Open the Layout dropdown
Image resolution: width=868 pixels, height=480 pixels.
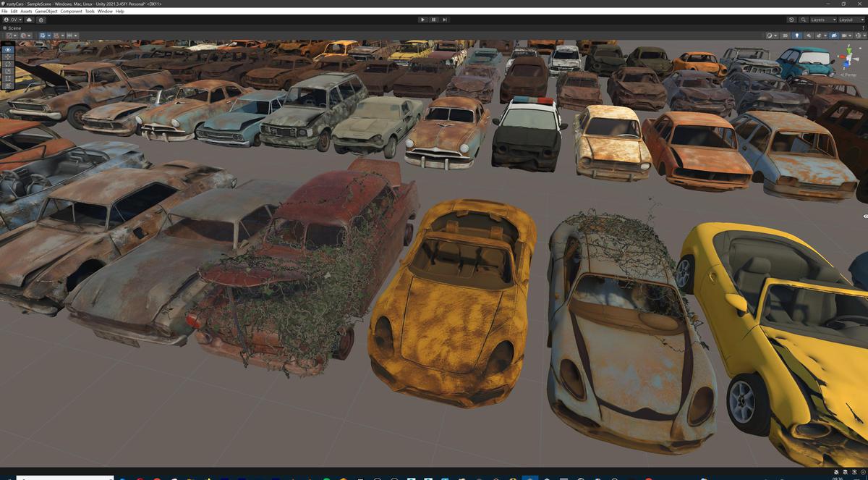(x=850, y=20)
